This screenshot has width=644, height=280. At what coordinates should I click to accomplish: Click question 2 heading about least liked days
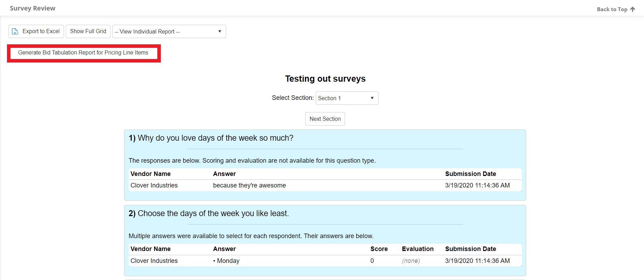pos(209,213)
